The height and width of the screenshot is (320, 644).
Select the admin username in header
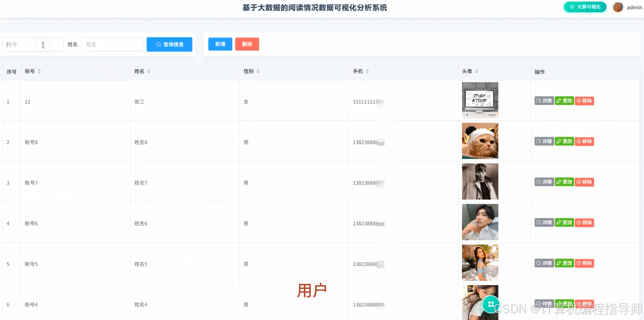(x=634, y=7)
